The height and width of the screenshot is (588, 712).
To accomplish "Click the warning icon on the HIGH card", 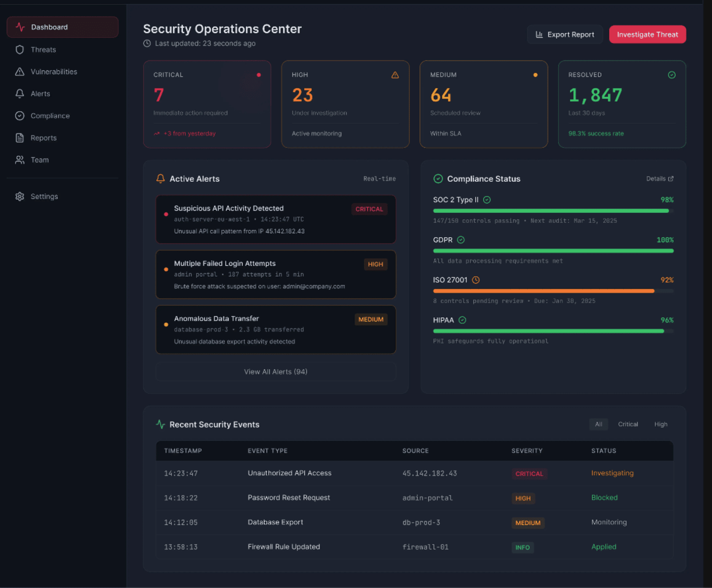I will pyautogui.click(x=395, y=75).
